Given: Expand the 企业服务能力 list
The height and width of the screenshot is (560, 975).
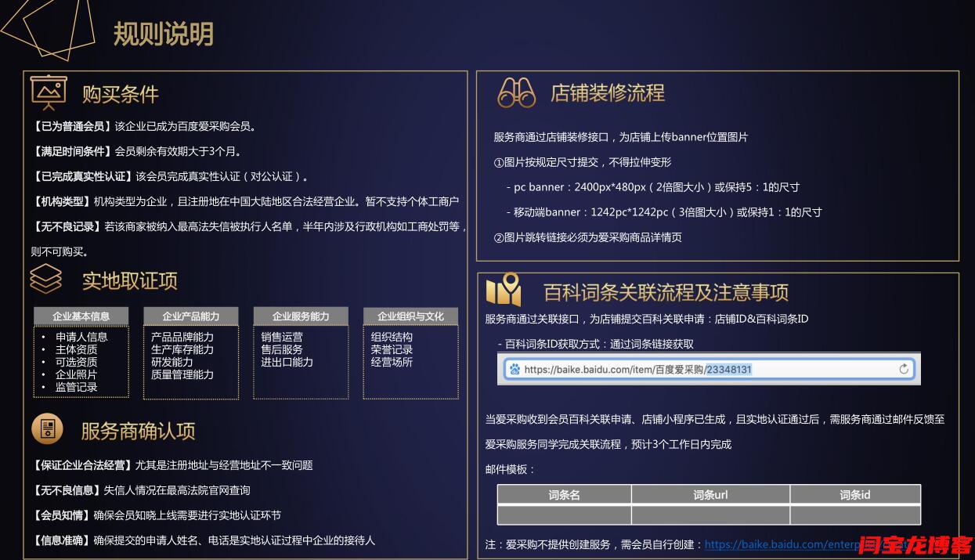Looking at the screenshot, I should coord(301,316).
